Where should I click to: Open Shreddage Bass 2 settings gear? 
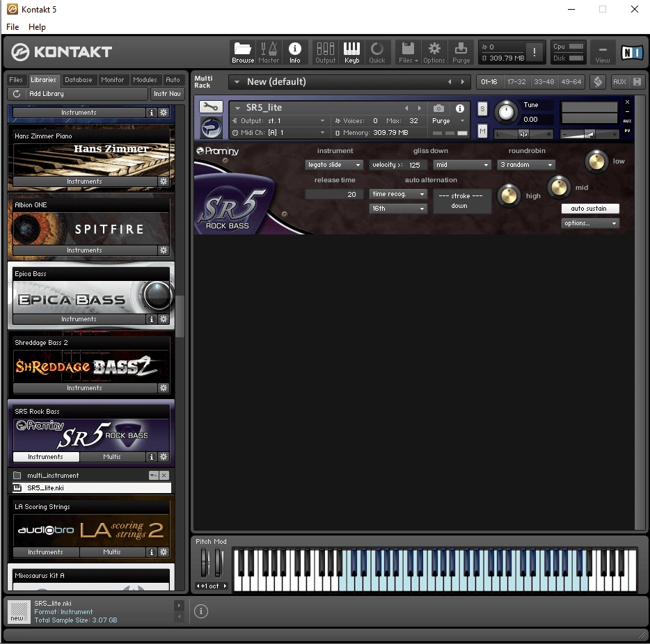(x=164, y=387)
